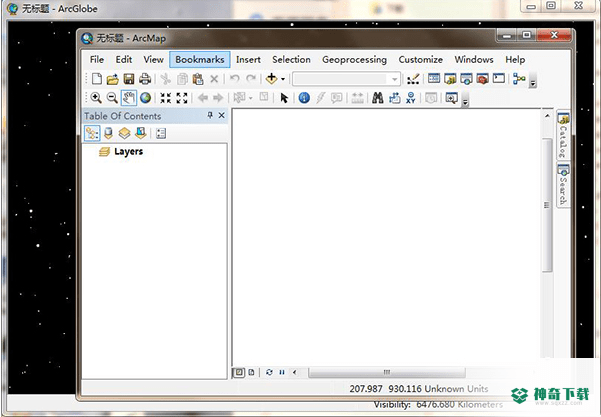The height and width of the screenshot is (417, 601).
Task: Select the Measure ruler tool
Action: pos(357,98)
